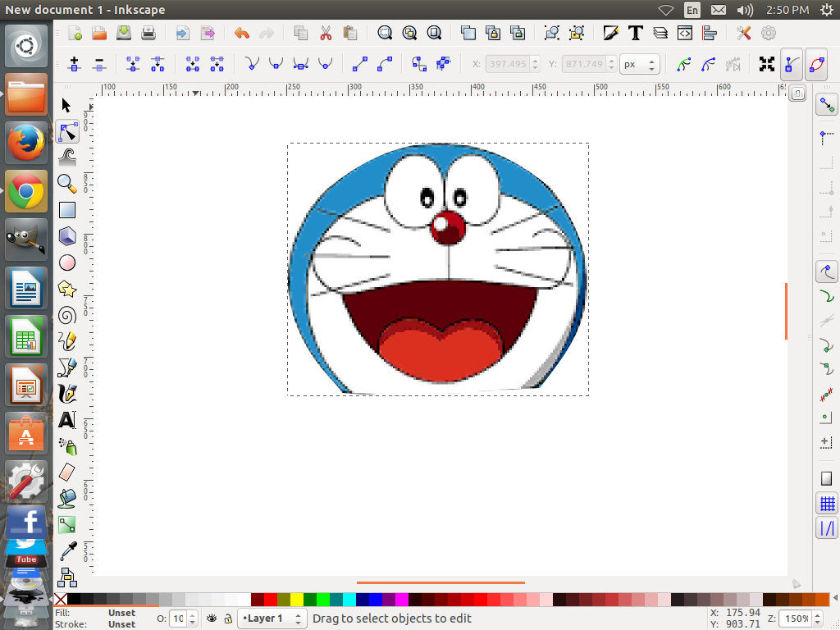840x630 pixels.
Task: Select the Node edit tool
Action: [x=67, y=131]
